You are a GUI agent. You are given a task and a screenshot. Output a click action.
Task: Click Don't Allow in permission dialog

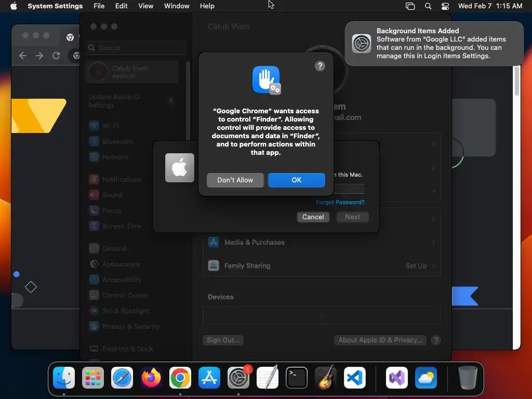(235, 180)
